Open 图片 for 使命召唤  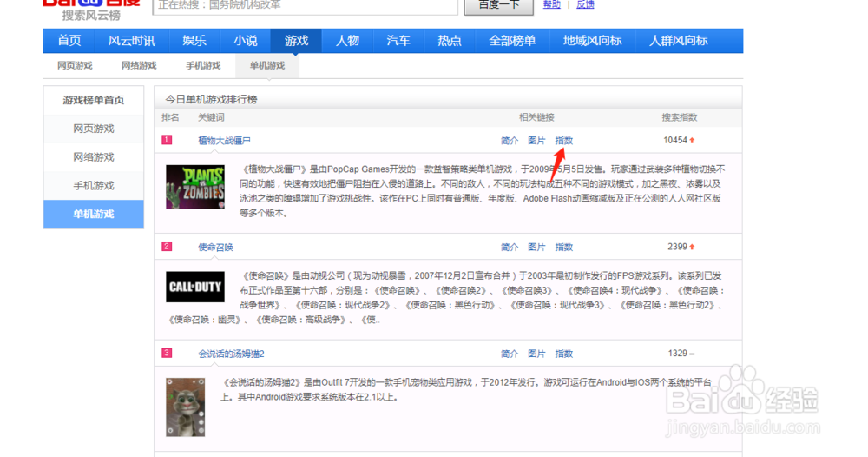pos(536,247)
